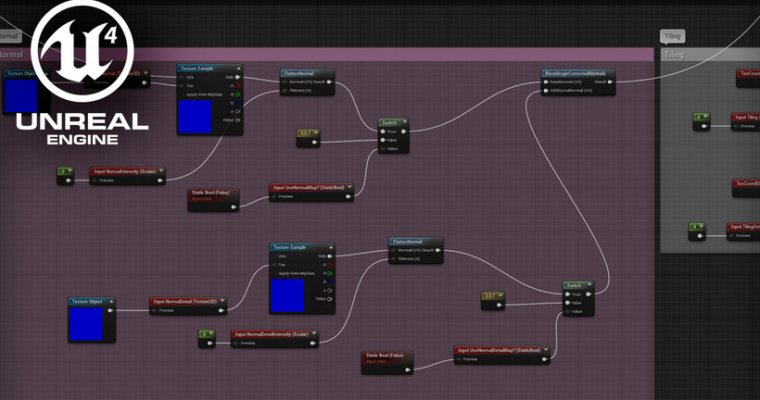Click Preview input pin of Input NormalIntensity
This screenshot has width=760, height=400.
pos(95,180)
